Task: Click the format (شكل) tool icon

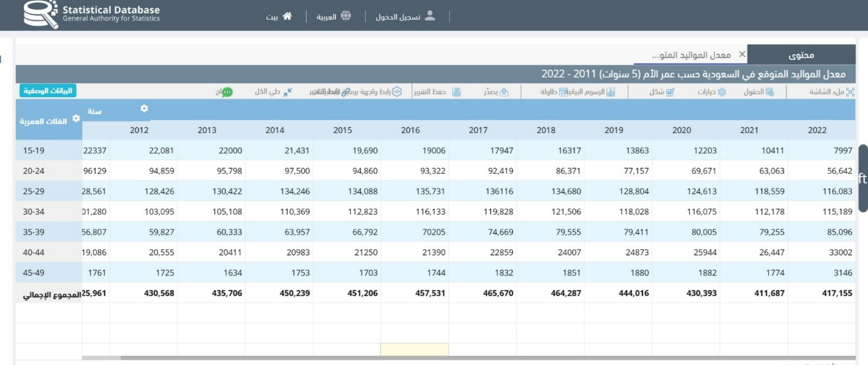Action: [670, 92]
